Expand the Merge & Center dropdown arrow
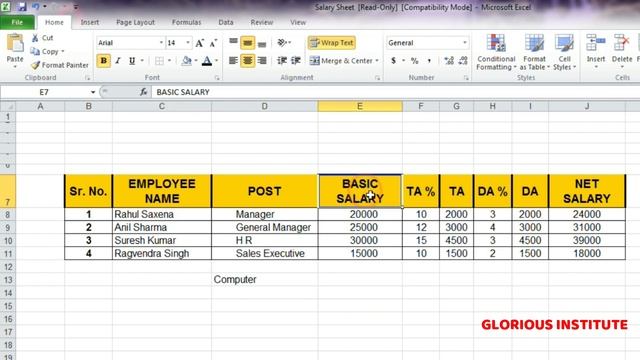This screenshot has width=640, height=360. pyautogui.click(x=377, y=61)
